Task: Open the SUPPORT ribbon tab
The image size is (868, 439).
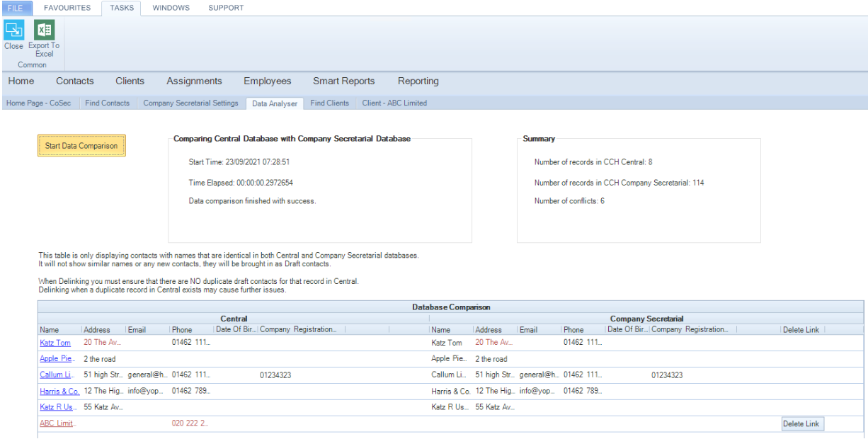Action: 226,8
